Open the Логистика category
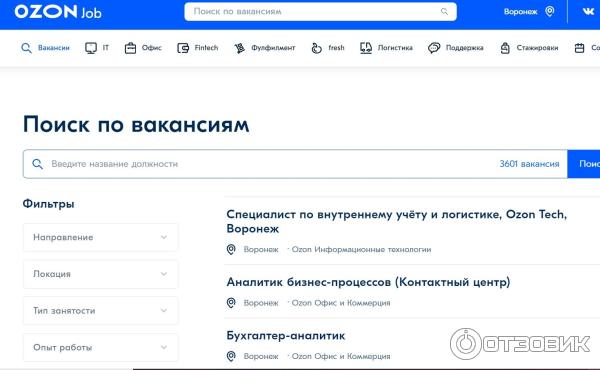The height and width of the screenshot is (370, 600). point(386,48)
